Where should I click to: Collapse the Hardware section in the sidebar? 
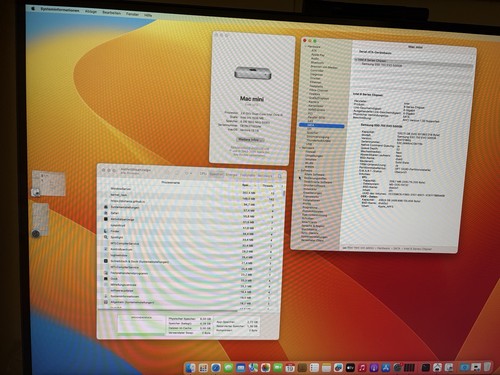[x=306, y=47]
